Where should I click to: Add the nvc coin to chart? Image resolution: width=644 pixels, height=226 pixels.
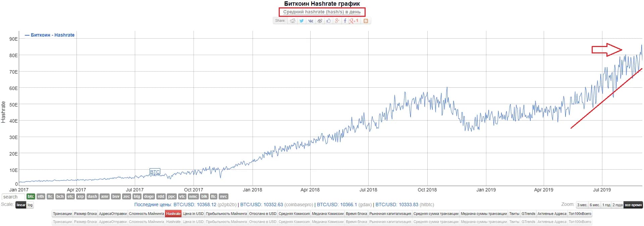pos(223,196)
